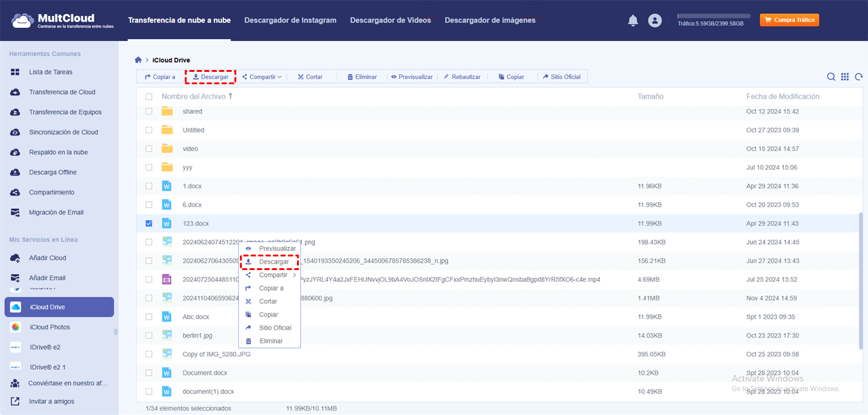Click the traffic usage progress bar
The width and height of the screenshot is (868, 415).
pyautogui.click(x=714, y=16)
